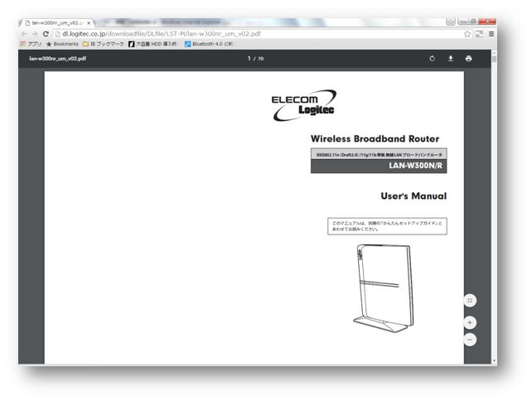
Task: Click the browser forward arrow
Action: 35,34
